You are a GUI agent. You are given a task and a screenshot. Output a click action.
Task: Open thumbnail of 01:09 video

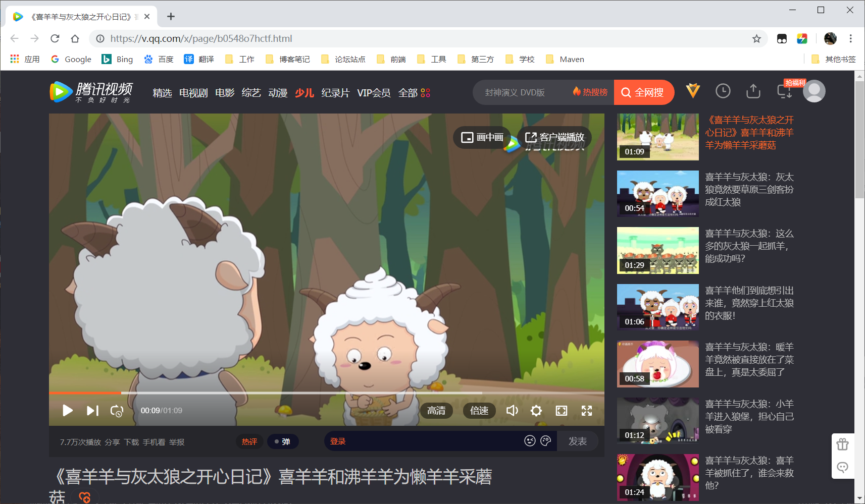pos(658,137)
